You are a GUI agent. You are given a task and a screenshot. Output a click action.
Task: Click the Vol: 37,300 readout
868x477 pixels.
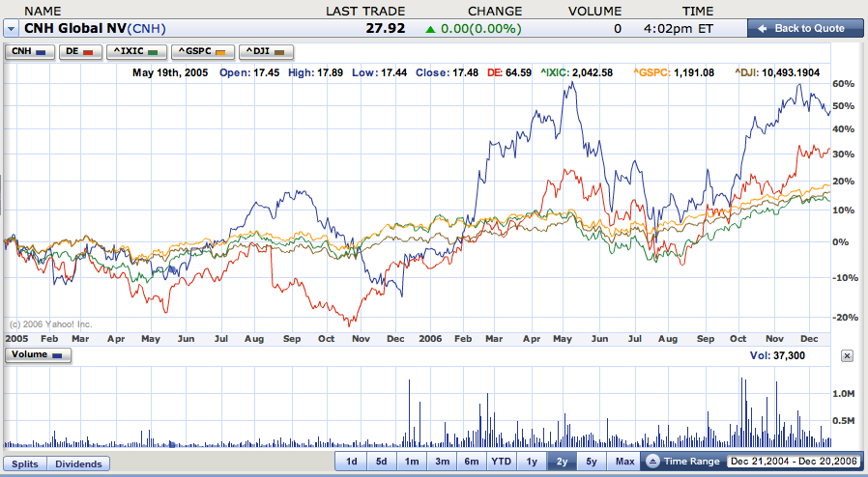pos(777,355)
